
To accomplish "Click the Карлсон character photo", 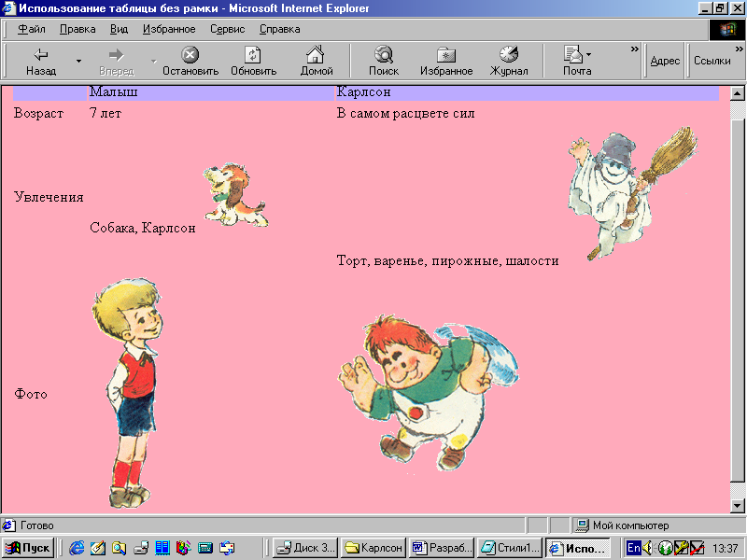I will 429,393.
